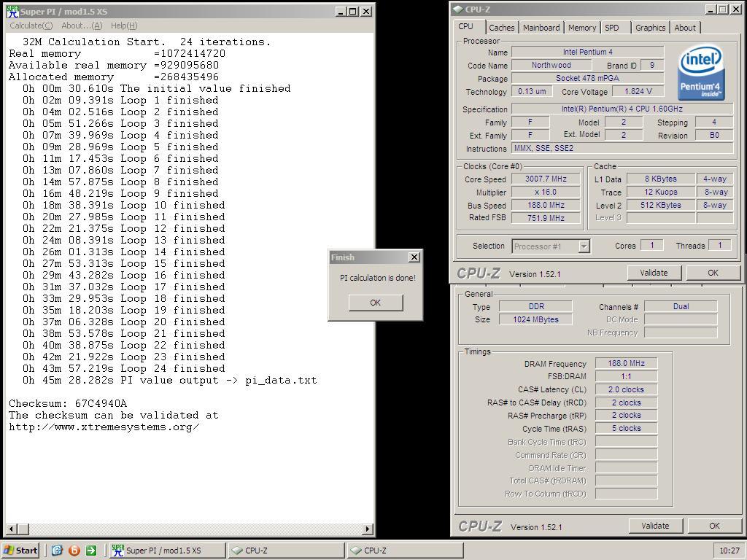
Task: Click Validate in upper CPU-Z window
Action: tap(654, 273)
